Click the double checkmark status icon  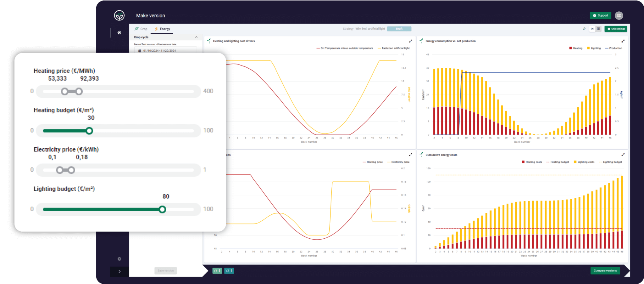click(x=584, y=29)
